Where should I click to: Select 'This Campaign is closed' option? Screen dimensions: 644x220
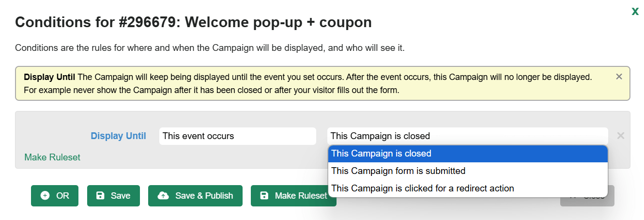(x=468, y=154)
